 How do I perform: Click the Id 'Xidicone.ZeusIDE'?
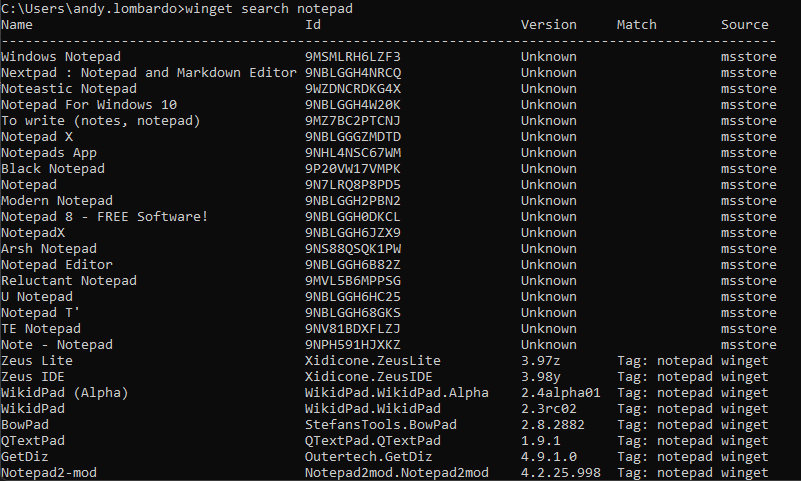369,377
